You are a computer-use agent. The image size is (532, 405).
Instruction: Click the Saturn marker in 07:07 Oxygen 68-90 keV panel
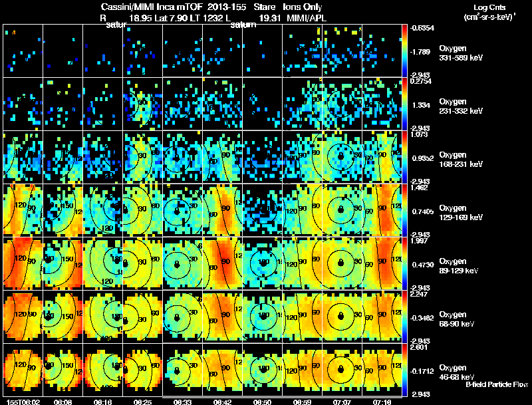tap(341, 316)
